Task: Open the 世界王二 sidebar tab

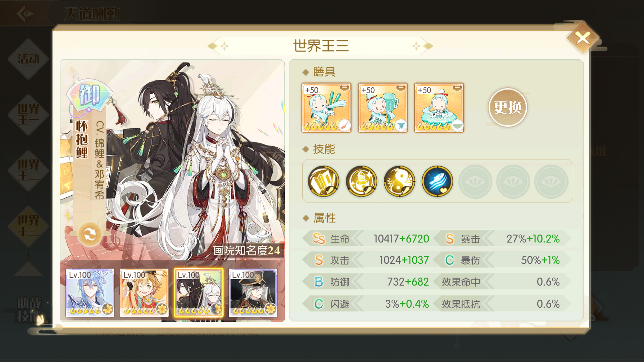Action: [x=29, y=170]
